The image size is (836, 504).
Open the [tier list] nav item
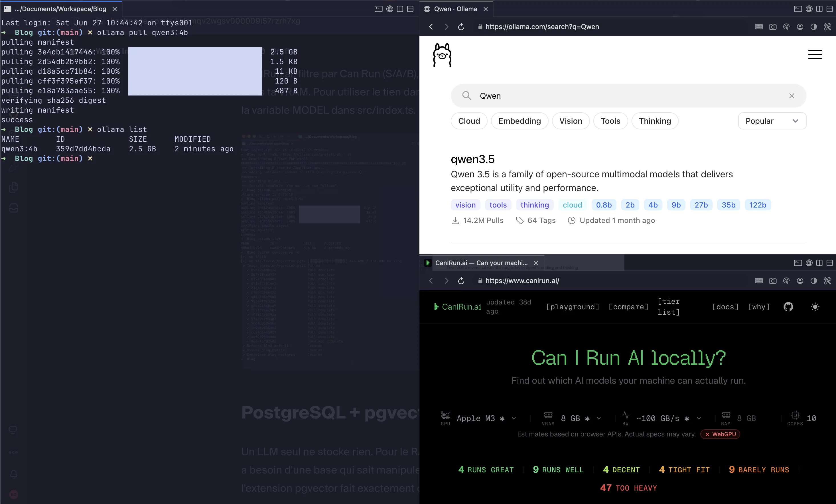coord(668,307)
